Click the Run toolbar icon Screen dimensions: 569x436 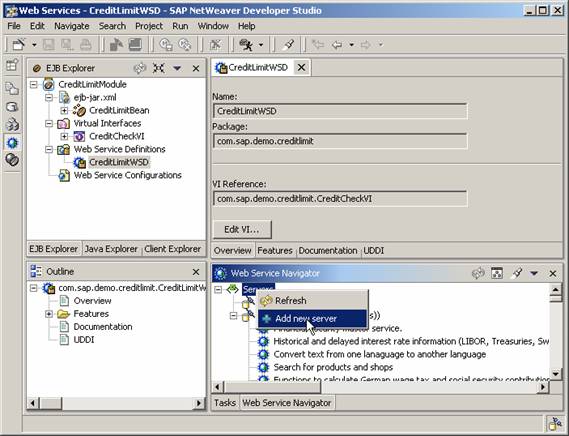[246, 45]
